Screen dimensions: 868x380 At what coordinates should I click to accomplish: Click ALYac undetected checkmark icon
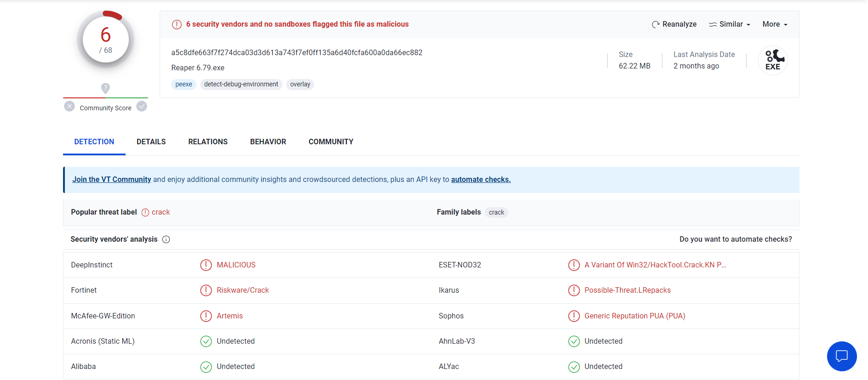pyautogui.click(x=574, y=367)
